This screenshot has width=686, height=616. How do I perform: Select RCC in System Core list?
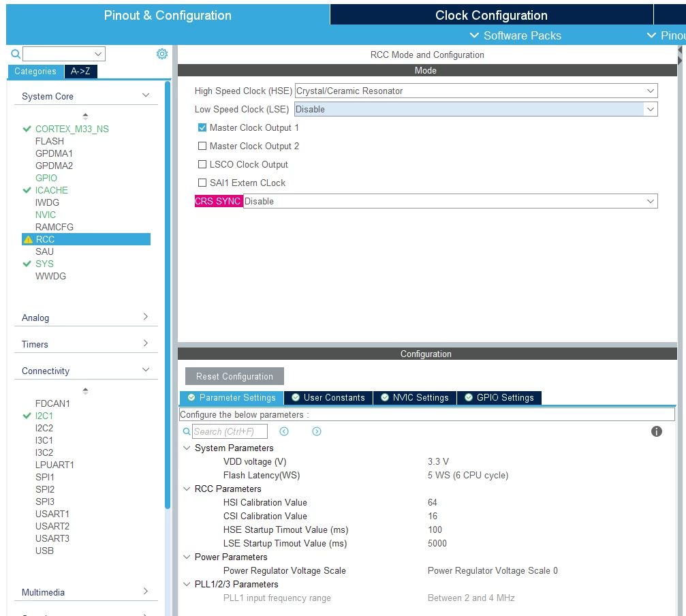point(87,239)
